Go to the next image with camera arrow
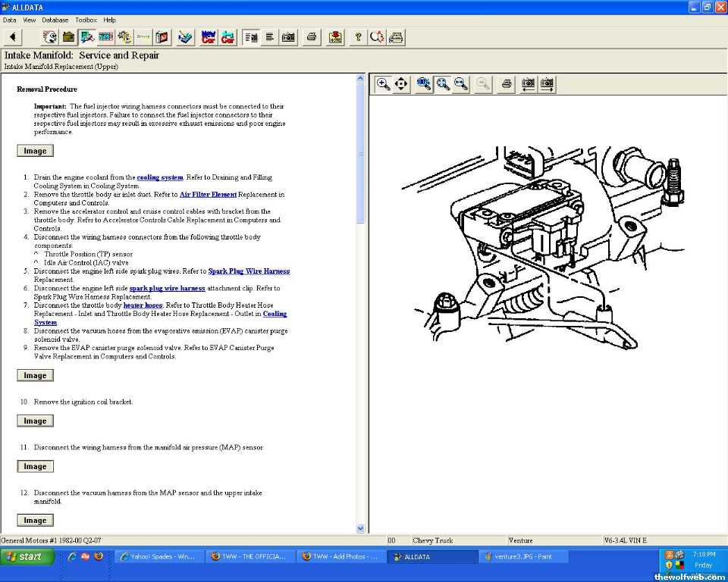 tap(547, 84)
